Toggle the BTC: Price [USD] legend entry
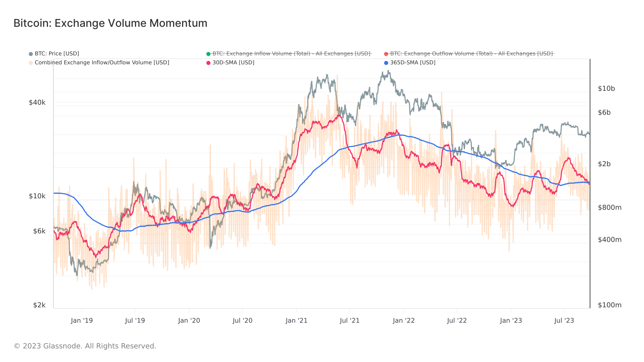The image size is (644, 362). 54,54
